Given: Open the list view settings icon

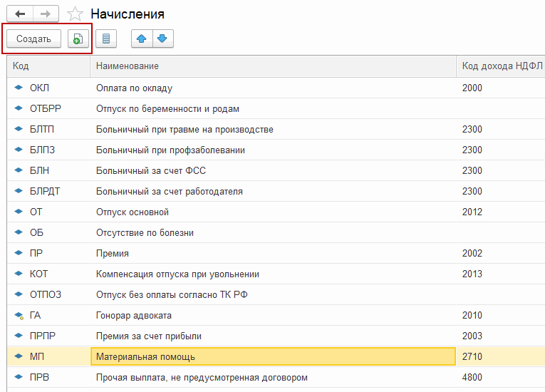Looking at the screenshot, I should (106, 39).
